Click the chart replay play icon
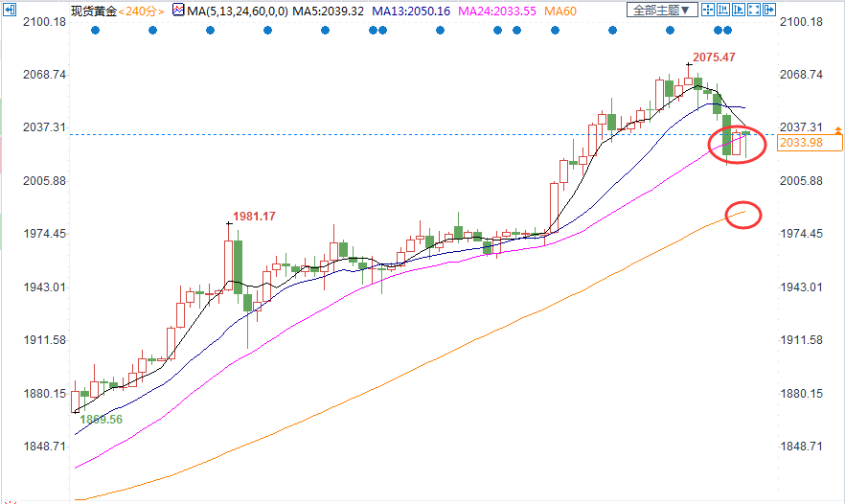The image size is (845, 504). (x=737, y=11)
